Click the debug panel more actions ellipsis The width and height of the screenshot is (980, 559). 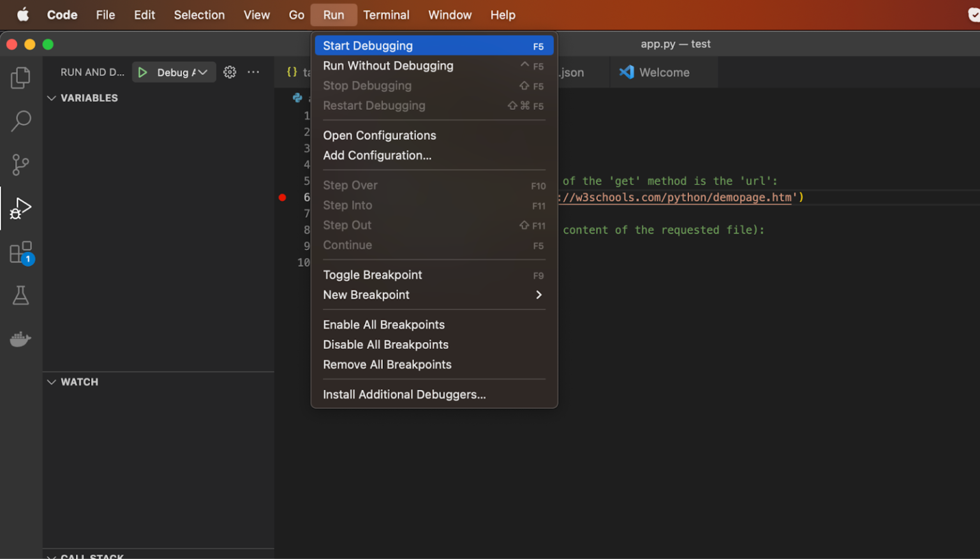tap(253, 72)
